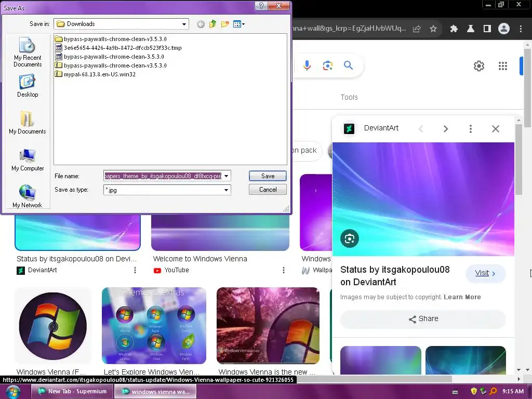Click the purple related image thumbnail in panel
This screenshot has width=532, height=399.
click(x=381, y=361)
